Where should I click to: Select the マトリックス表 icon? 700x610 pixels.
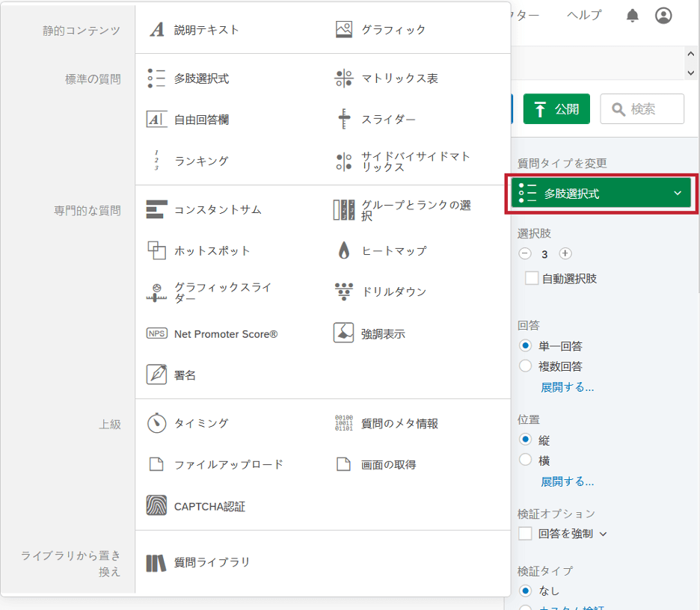(x=344, y=78)
